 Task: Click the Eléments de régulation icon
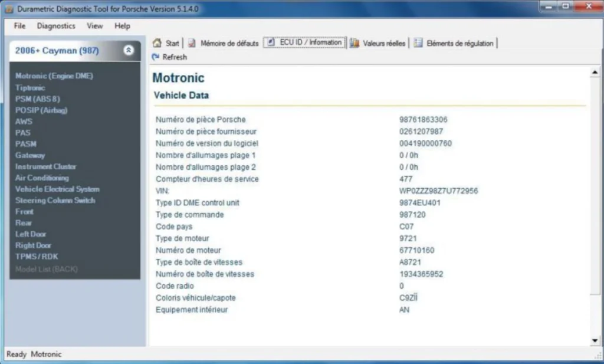point(418,43)
